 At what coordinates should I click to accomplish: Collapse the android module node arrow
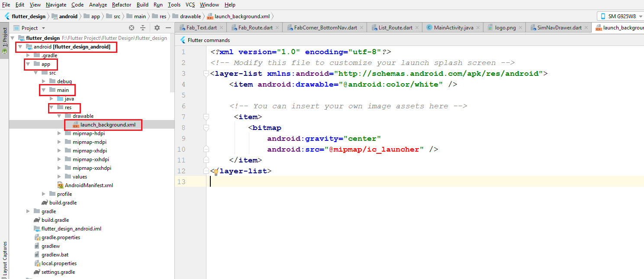coord(20,47)
